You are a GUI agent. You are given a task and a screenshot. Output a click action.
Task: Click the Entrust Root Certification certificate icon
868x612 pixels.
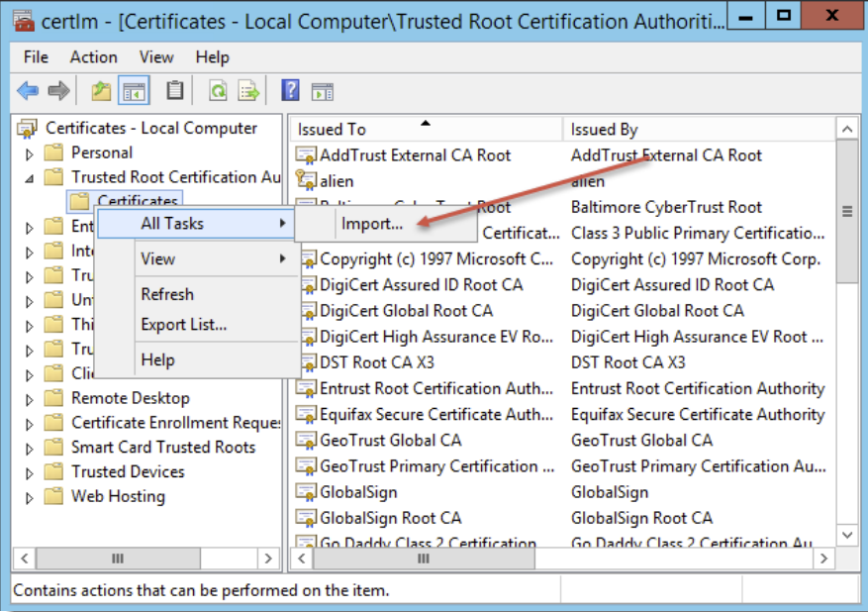pyautogui.click(x=306, y=389)
